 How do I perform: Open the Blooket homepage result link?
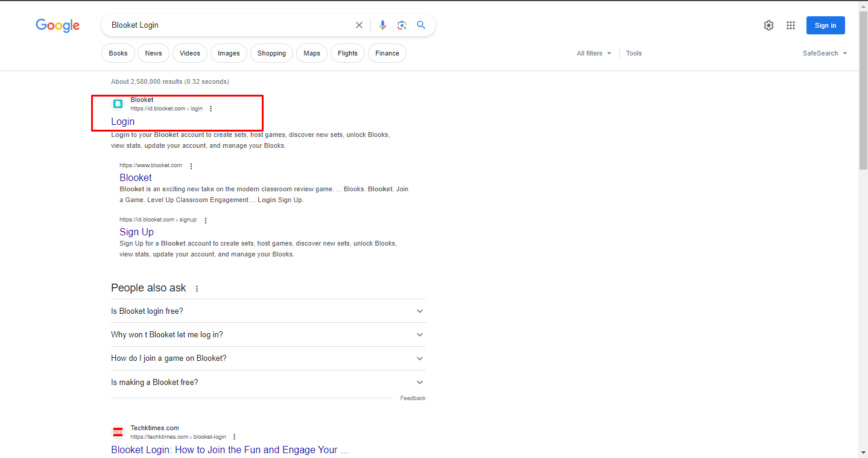(136, 177)
